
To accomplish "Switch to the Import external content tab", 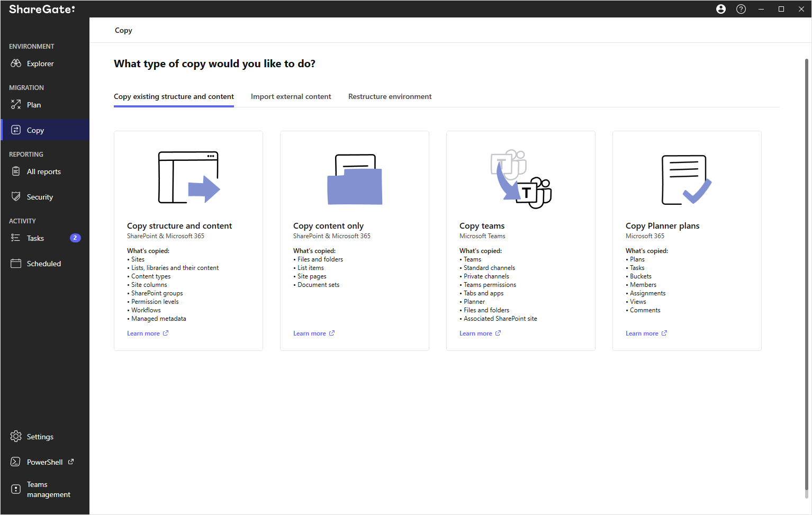I will [x=291, y=96].
